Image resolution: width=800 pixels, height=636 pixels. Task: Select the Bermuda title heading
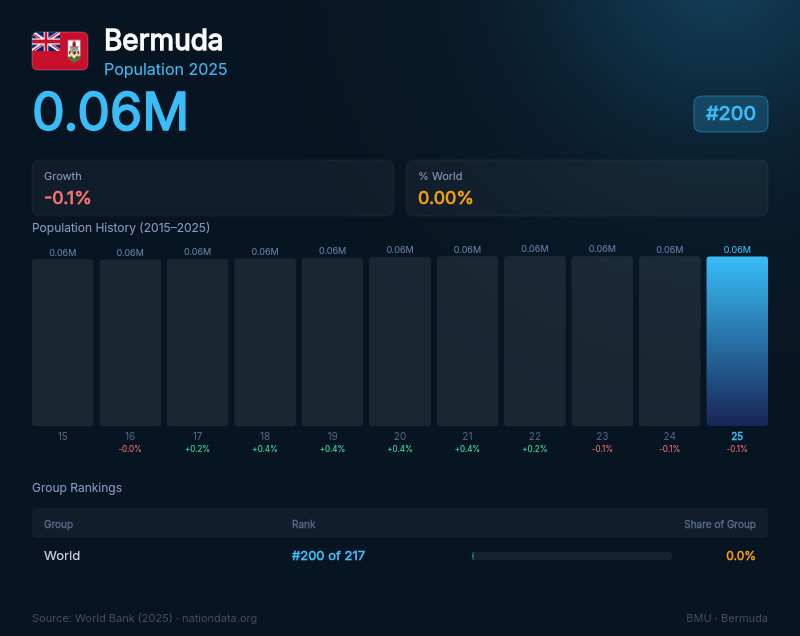(163, 40)
